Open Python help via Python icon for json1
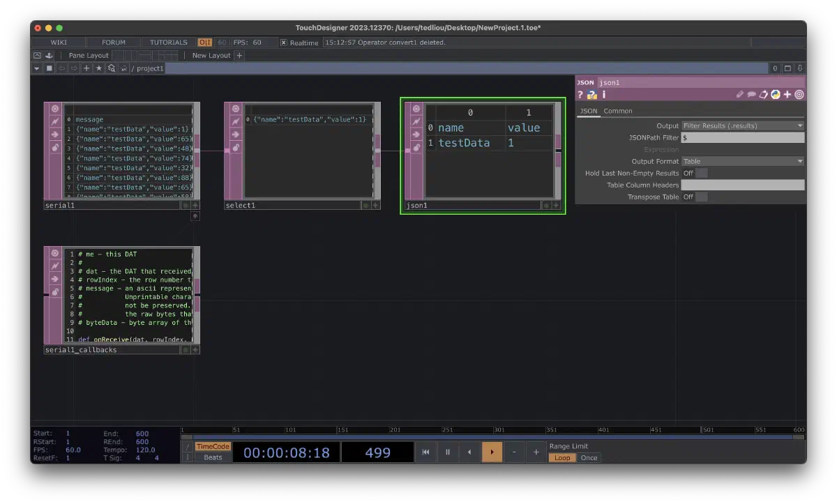Screen dimensions: 837x504 coord(776,95)
